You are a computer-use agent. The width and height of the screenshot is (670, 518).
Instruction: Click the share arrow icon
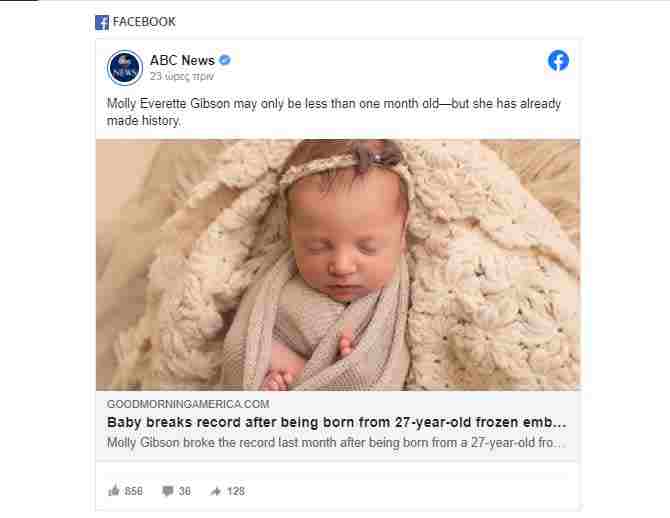pyautogui.click(x=215, y=491)
